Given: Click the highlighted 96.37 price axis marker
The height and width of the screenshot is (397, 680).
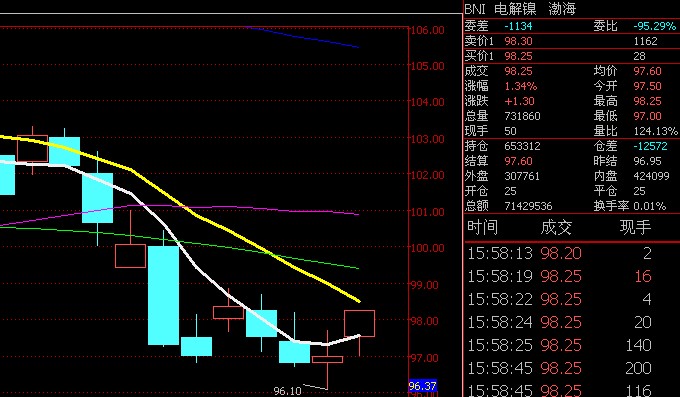Looking at the screenshot, I should (423, 386).
